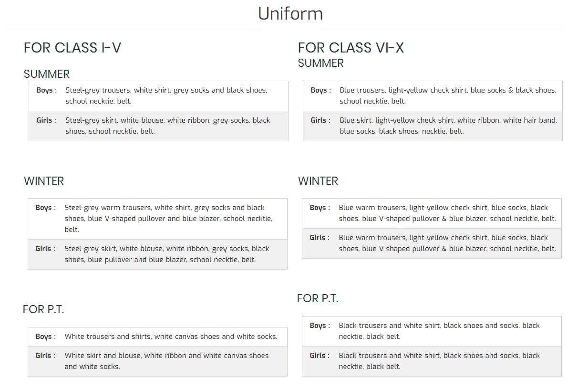Click Class VI-X winter Boys row, blue warm trousers
Image resolution: width=588 pixels, height=390 pixels.
click(432, 213)
